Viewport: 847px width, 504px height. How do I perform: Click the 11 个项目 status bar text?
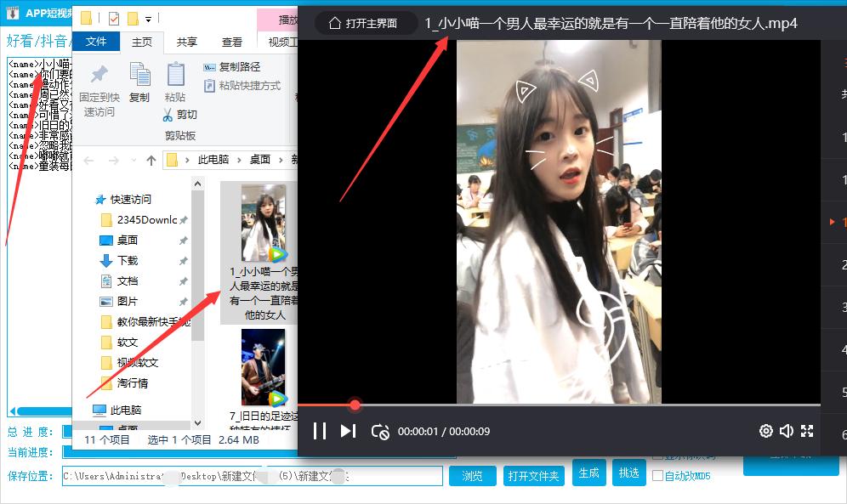point(107,439)
